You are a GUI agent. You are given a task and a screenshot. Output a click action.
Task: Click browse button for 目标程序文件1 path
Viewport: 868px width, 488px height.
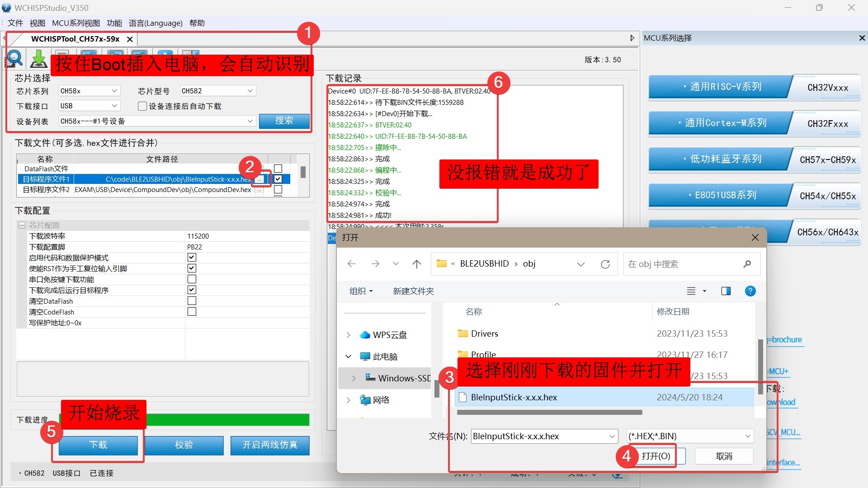click(259, 179)
